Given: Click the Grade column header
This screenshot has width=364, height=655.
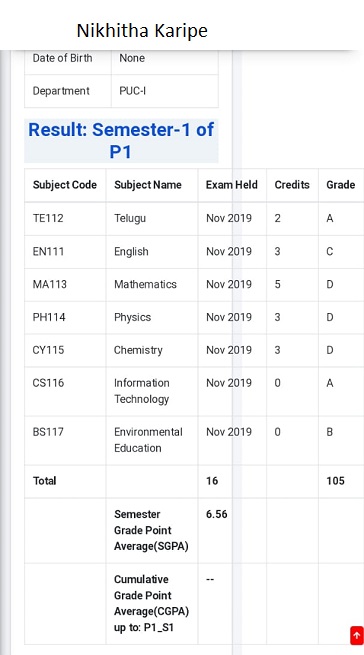Looking at the screenshot, I should pyautogui.click(x=341, y=185).
